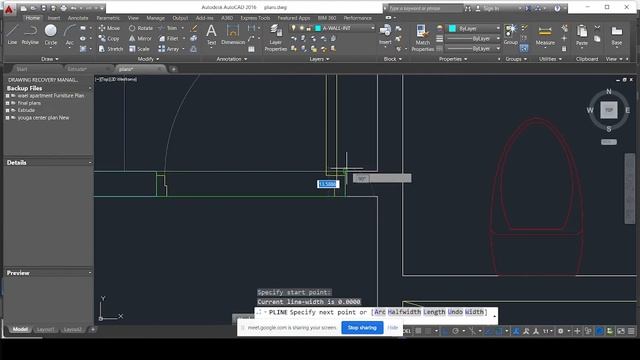640x360 pixels.
Task: Choose the Undo command option
Action: pyautogui.click(x=455, y=312)
